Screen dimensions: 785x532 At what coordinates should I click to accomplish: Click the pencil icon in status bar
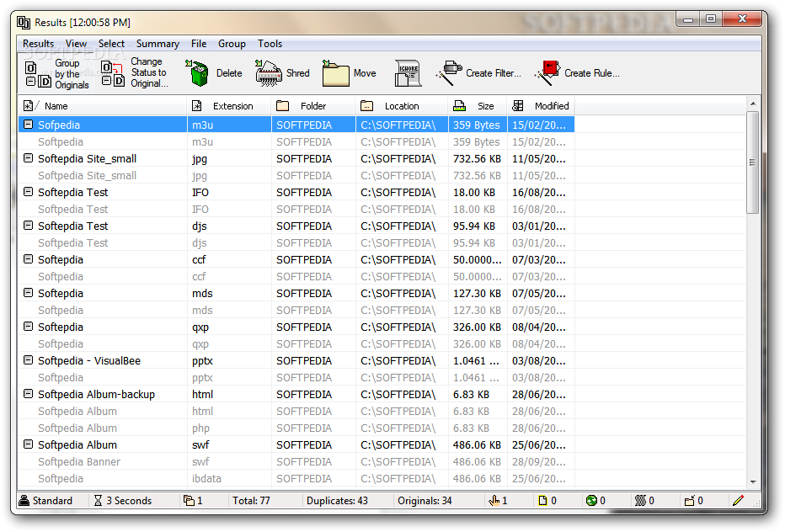click(x=738, y=501)
